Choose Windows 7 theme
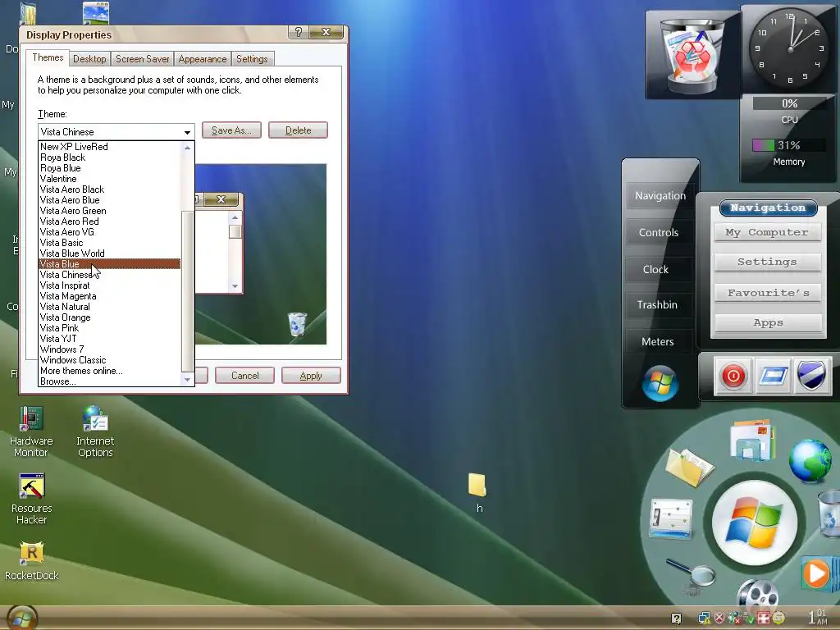Viewport: 840px width, 630px height. [x=110, y=349]
